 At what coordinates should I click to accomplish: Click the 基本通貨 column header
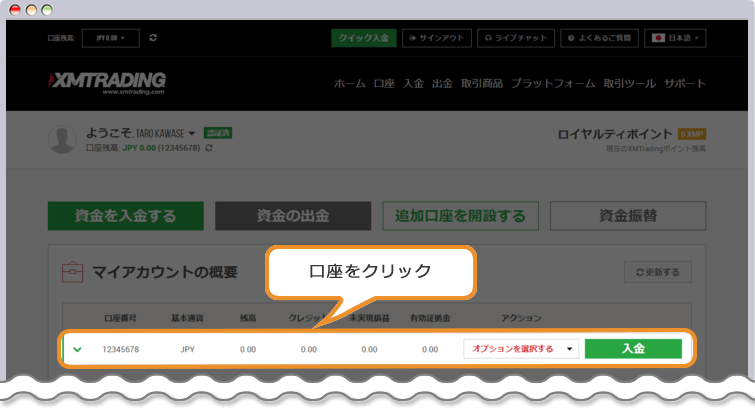click(187, 318)
